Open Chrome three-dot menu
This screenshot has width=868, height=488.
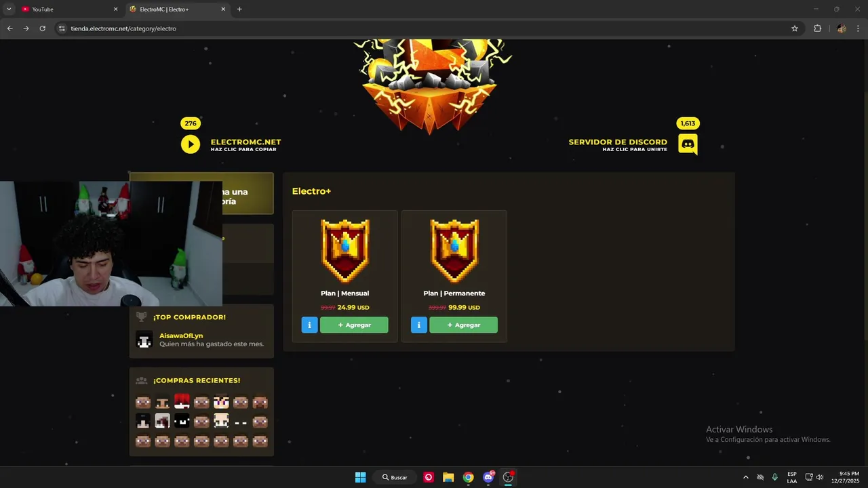tap(858, 28)
